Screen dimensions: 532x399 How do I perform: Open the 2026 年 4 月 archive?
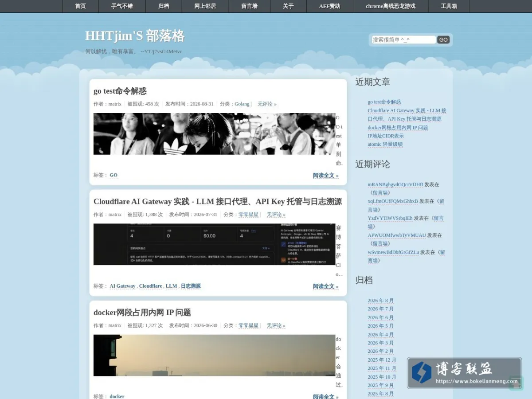[380, 335]
